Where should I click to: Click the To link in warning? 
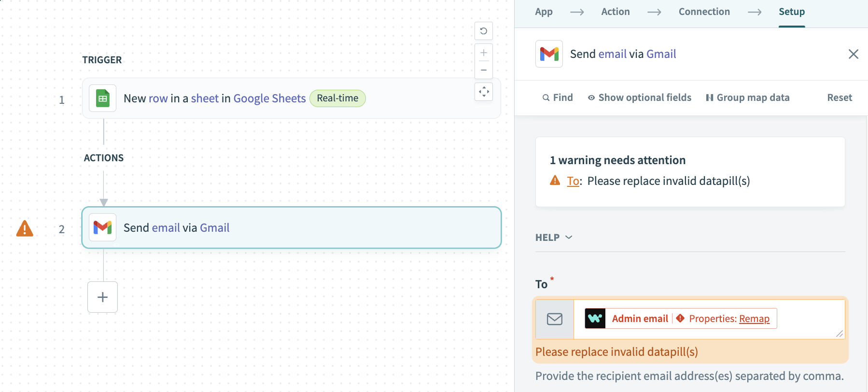[x=573, y=181]
